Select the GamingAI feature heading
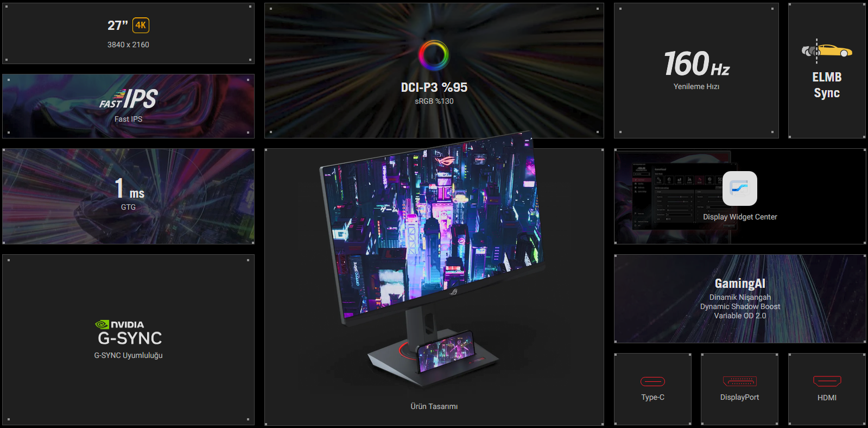868x428 pixels. click(740, 284)
